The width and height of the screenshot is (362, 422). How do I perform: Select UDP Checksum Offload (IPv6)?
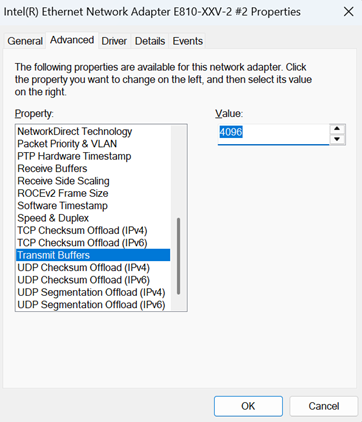coord(93,280)
